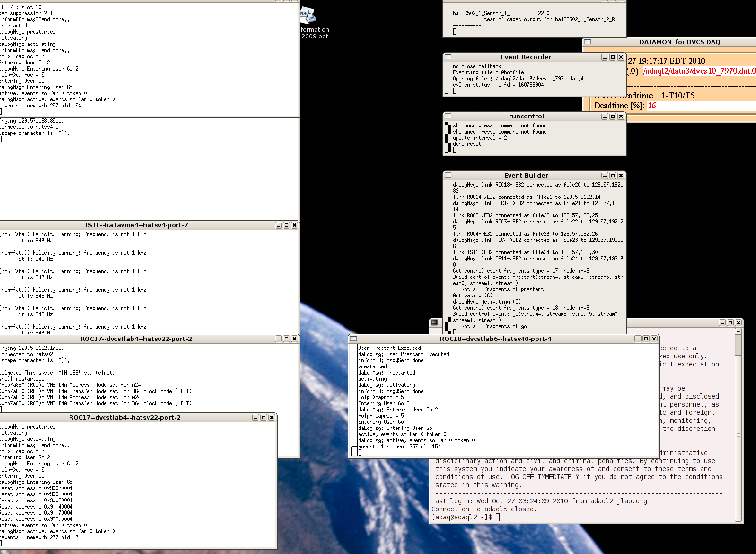Close the adaql2 terminal window
This screenshot has width=756, height=554.
click(738, 323)
